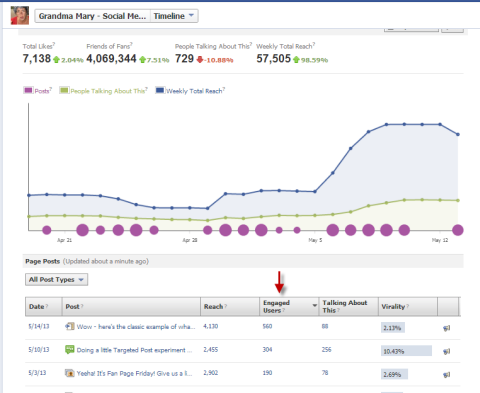Sort by the Engaged Users column header
The image size is (480, 393).
click(289, 307)
